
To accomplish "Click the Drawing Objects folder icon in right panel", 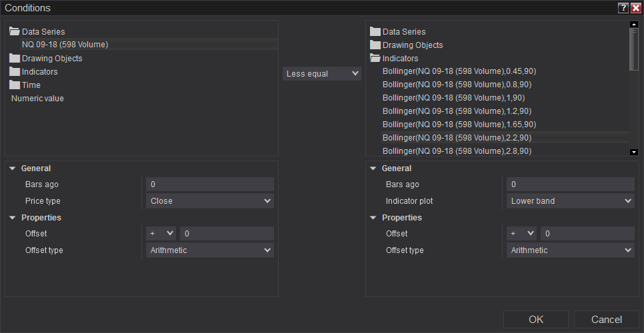I will tap(375, 45).
